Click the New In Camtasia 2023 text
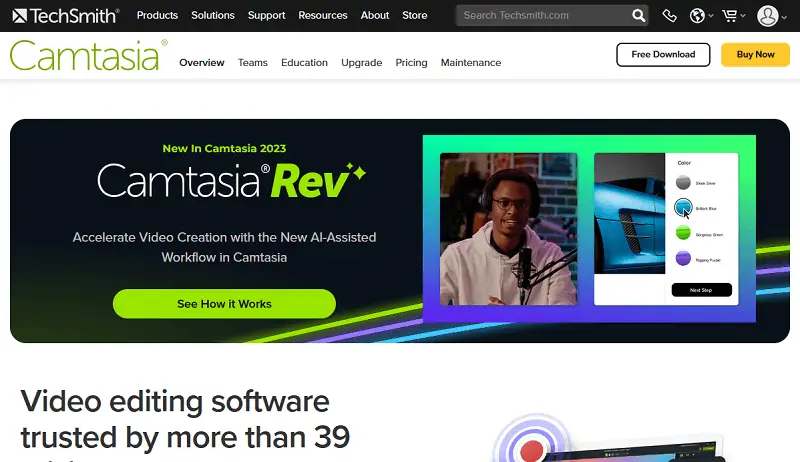The height and width of the screenshot is (462, 800). pos(224,148)
